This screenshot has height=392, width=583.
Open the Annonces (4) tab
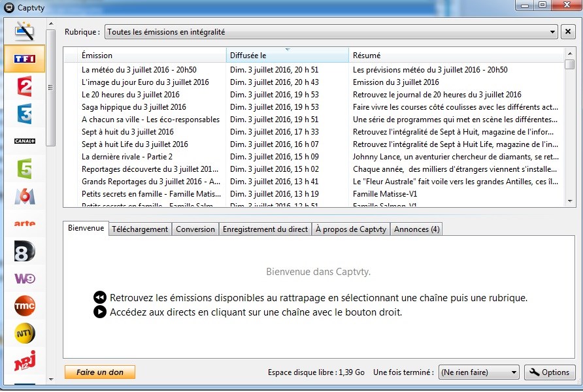point(416,229)
